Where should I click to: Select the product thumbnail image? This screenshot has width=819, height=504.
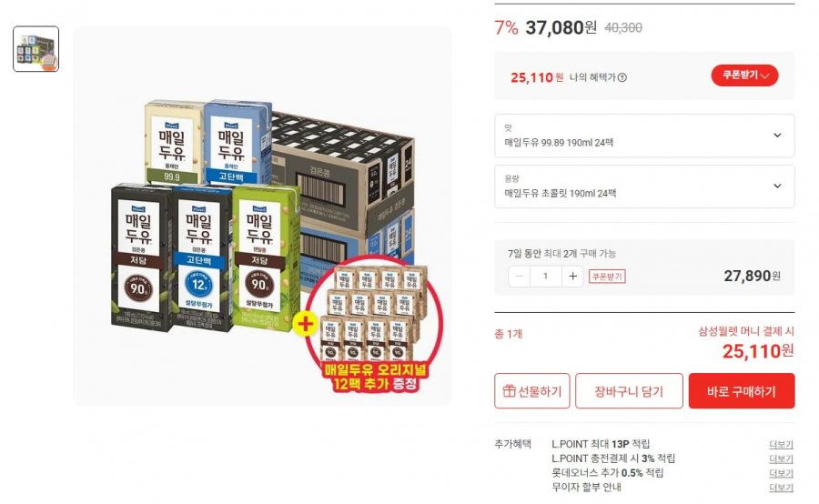click(x=36, y=49)
